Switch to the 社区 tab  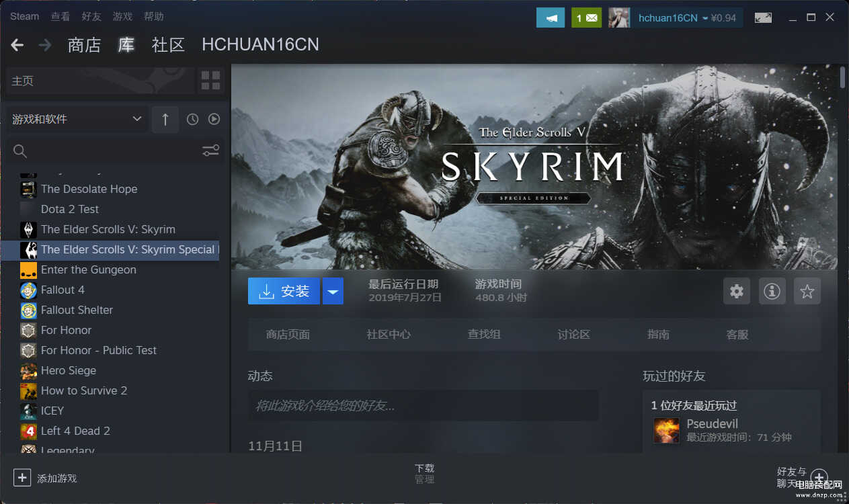(x=168, y=45)
